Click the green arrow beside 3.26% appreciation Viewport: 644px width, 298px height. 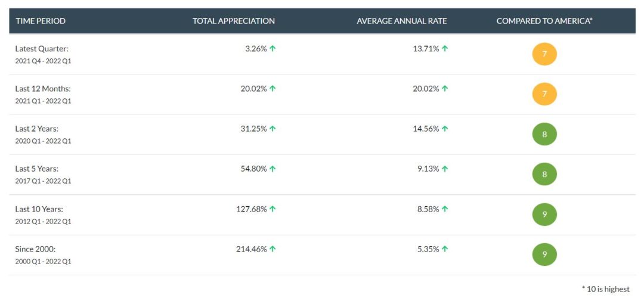coord(273,48)
